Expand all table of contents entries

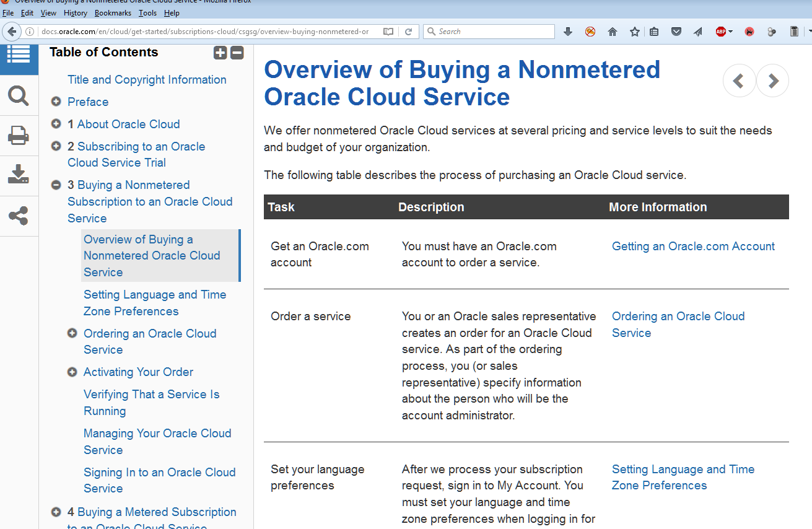(220, 53)
